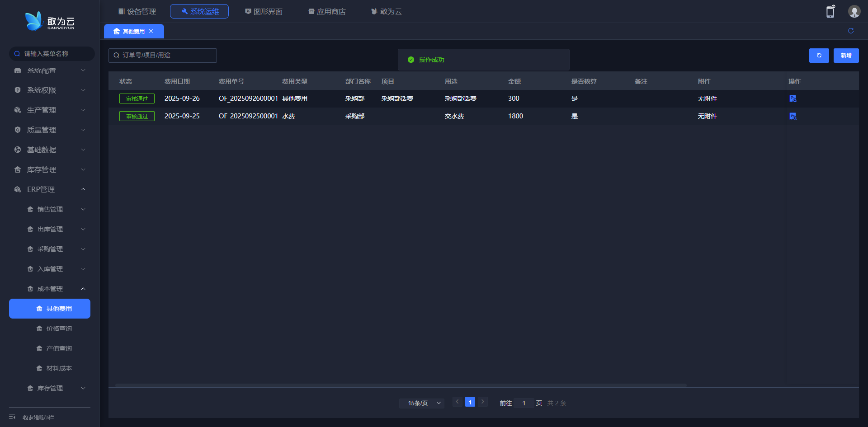Go to next page arrow

pyautogui.click(x=483, y=402)
